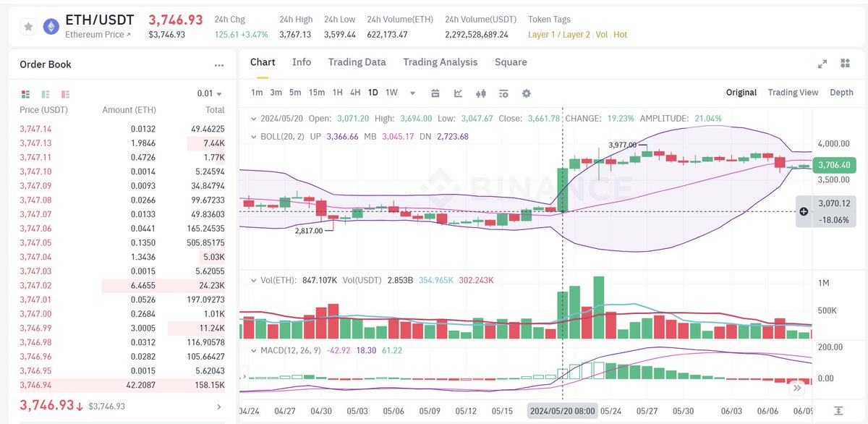The height and width of the screenshot is (424, 868).
Task: Change the candlestick chart style icon
Action: click(481, 93)
